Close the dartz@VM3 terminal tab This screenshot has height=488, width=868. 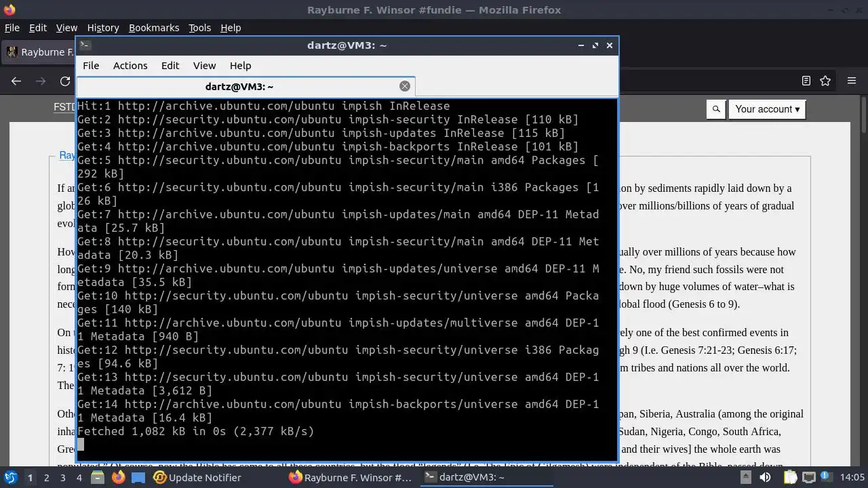coord(405,86)
